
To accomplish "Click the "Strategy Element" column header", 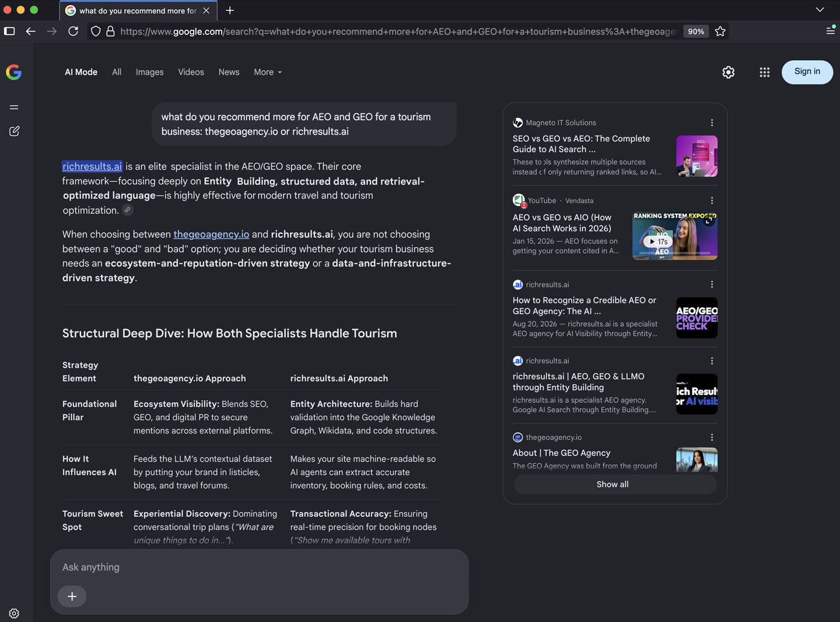I will 80,372.
